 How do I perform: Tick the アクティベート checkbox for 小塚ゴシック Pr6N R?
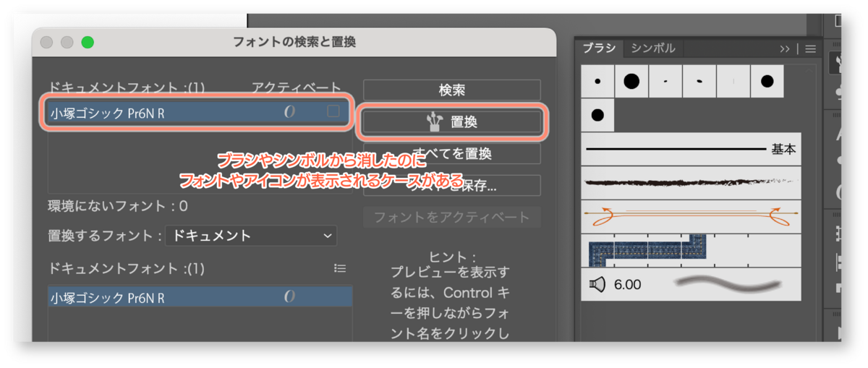click(x=333, y=111)
